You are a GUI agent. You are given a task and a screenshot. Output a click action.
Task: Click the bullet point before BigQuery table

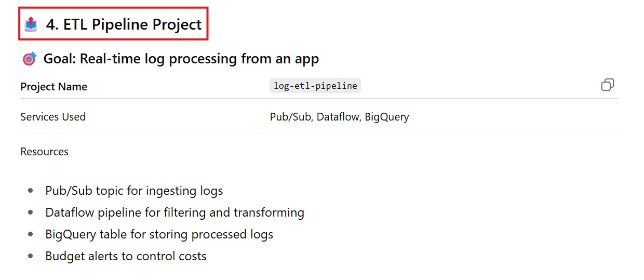click(31, 234)
